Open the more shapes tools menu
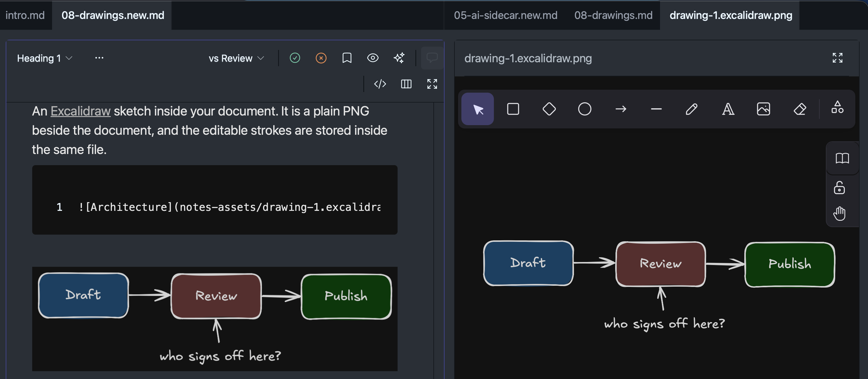 [x=837, y=108]
